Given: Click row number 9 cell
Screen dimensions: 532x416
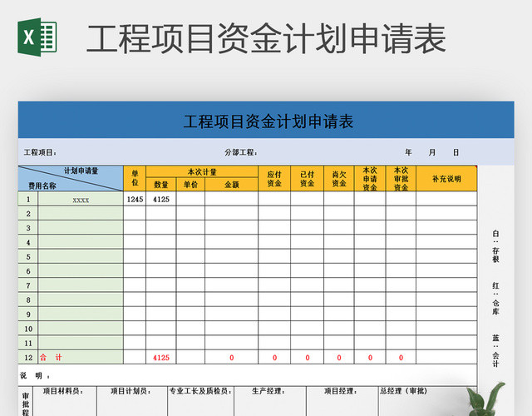Looking at the screenshot, I should point(28,314).
